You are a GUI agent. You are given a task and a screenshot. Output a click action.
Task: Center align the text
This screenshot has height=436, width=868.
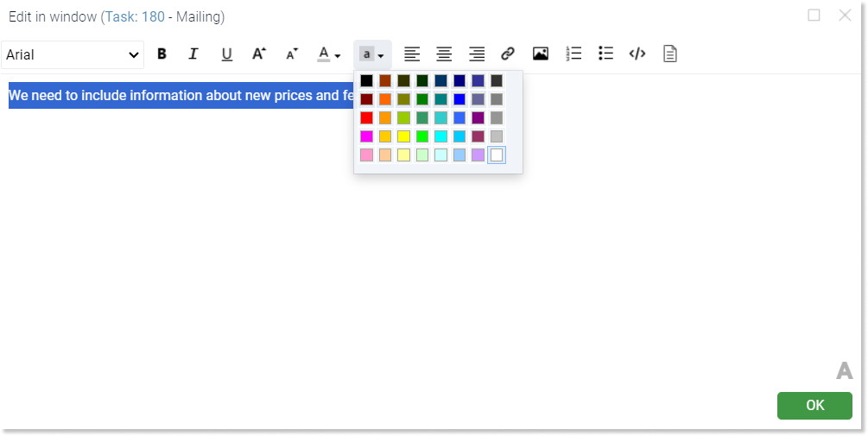click(x=444, y=54)
